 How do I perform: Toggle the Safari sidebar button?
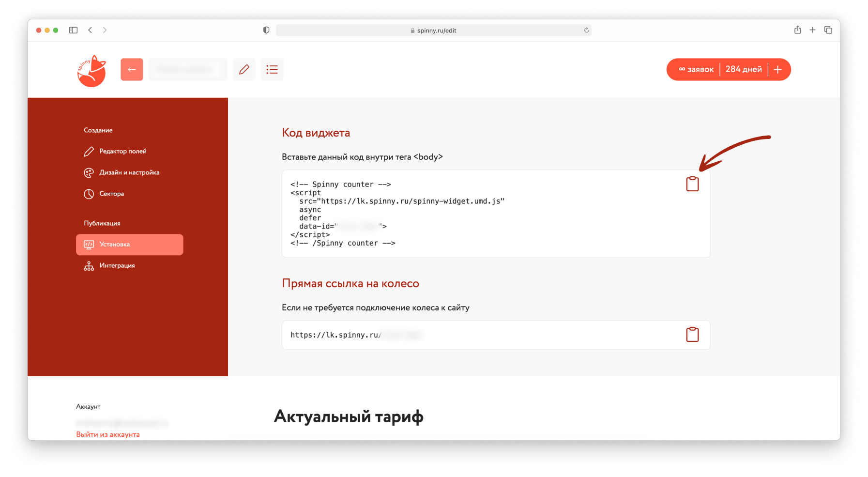click(73, 30)
